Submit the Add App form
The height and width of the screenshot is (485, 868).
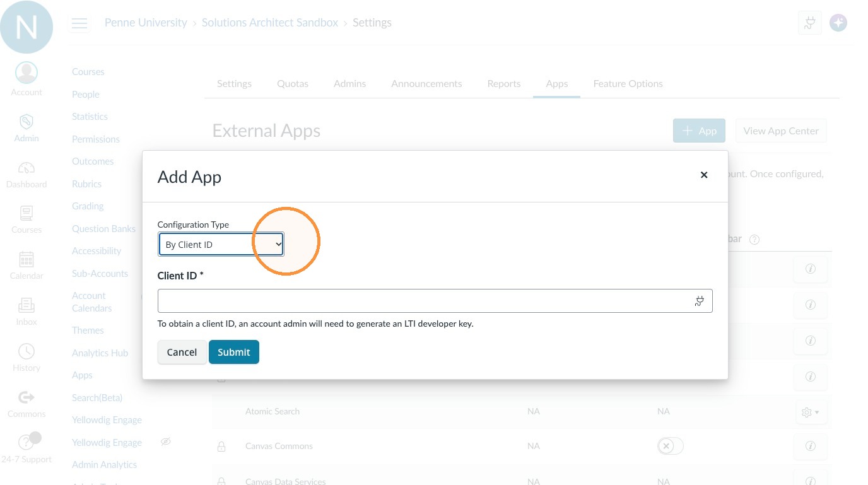[234, 352]
